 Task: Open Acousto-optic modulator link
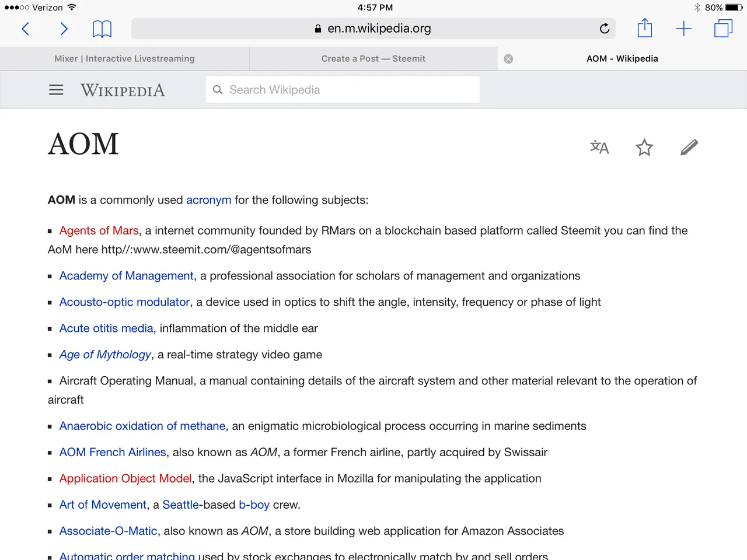coord(125,302)
